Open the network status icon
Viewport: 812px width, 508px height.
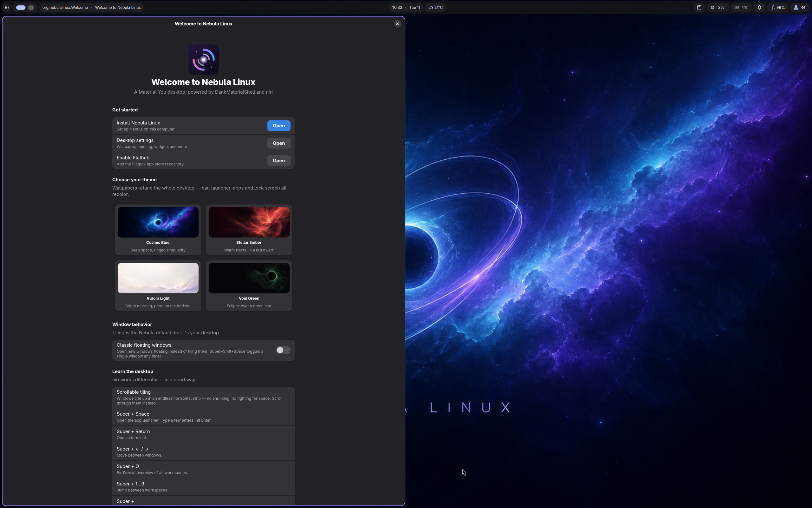[796, 7]
